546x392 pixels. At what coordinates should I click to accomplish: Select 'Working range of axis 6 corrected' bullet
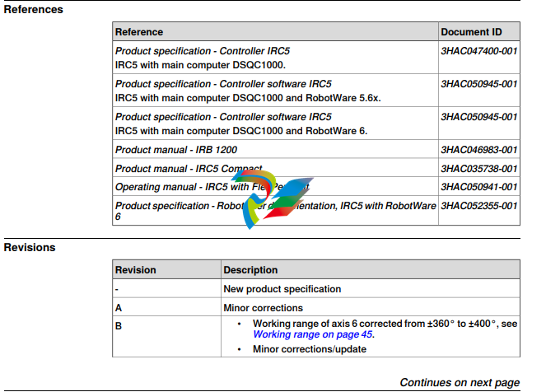(x=385, y=329)
